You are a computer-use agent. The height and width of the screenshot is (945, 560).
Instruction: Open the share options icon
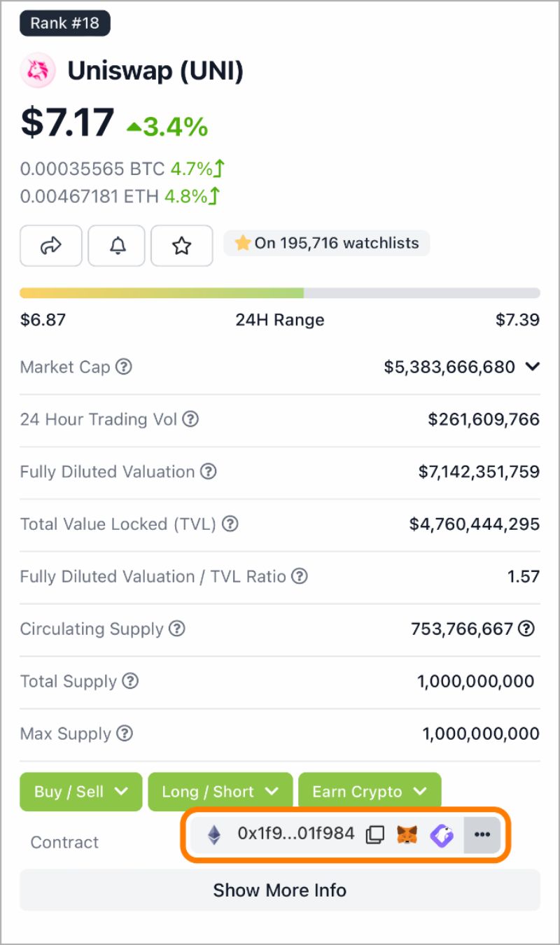pyautogui.click(x=50, y=246)
